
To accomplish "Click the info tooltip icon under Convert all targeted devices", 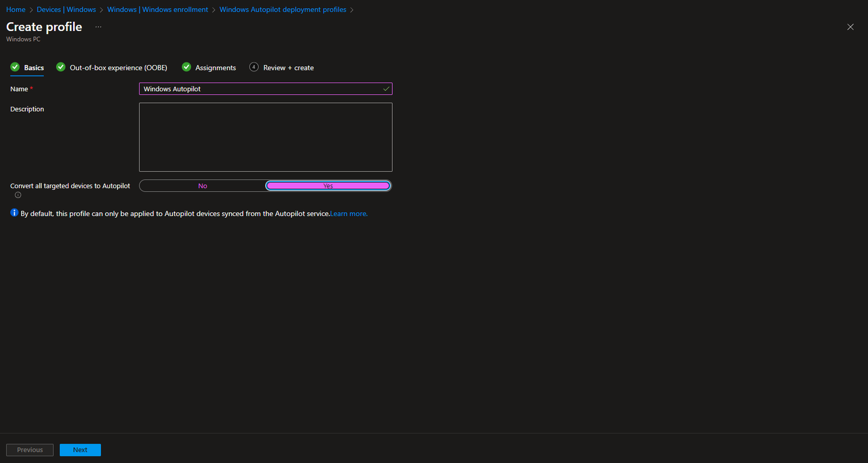I will click(x=18, y=195).
